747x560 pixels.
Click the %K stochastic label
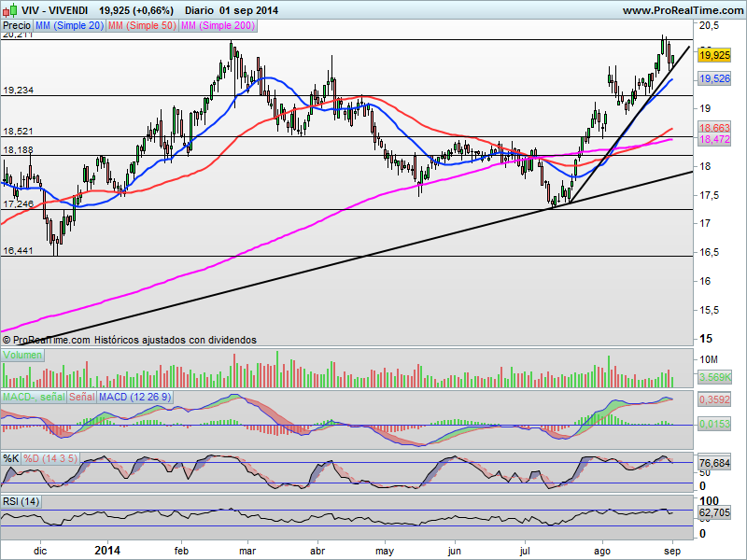coord(11,458)
